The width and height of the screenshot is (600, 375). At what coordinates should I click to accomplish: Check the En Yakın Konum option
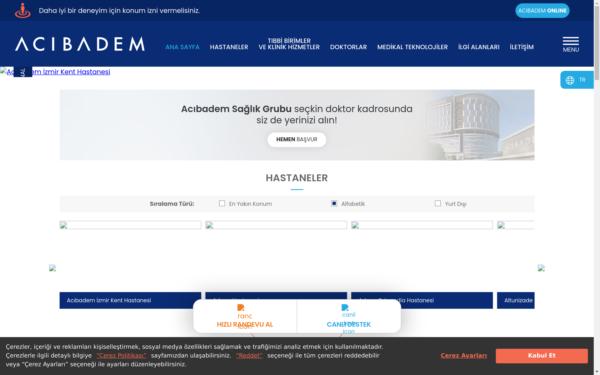click(x=222, y=203)
